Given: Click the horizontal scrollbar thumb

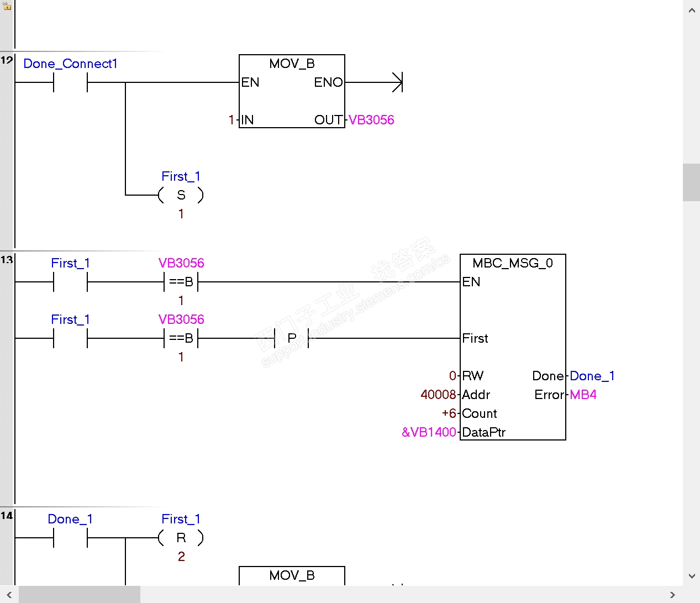Looking at the screenshot, I should click(x=80, y=595).
